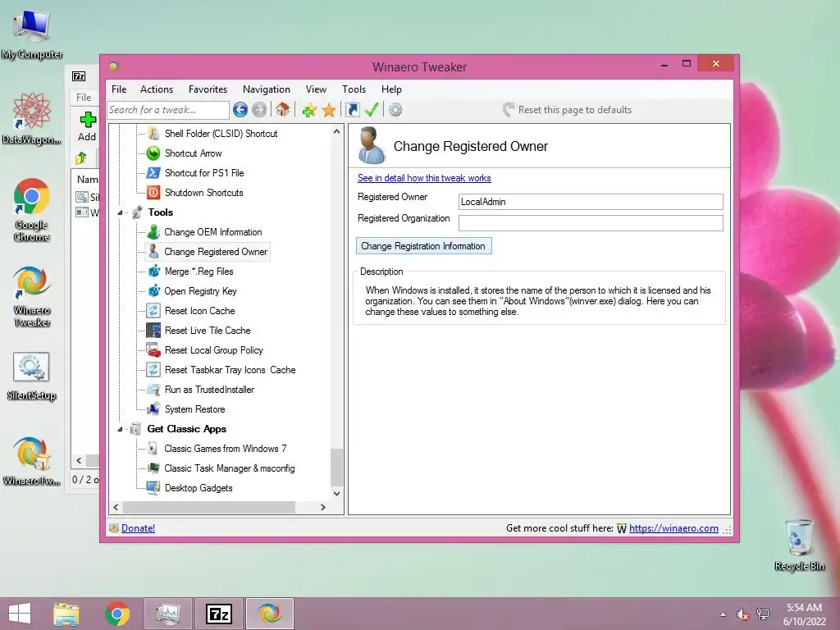Image resolution: width=840 pixels, height=630 pixels.
Task: Select the Change Registered Owner tree item
Action: pyautogui.click(x=216, y=252)
